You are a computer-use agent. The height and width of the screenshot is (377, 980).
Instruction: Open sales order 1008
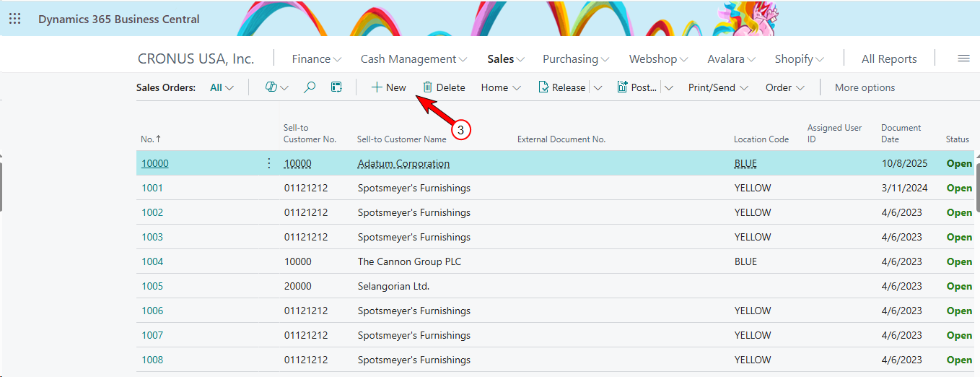152,360
